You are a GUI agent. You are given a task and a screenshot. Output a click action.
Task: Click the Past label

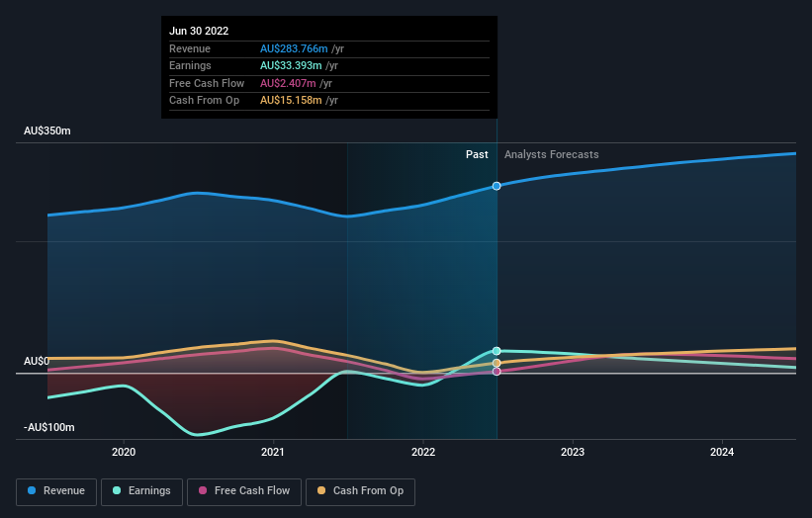pyautogui.click(x=477, y=154)
